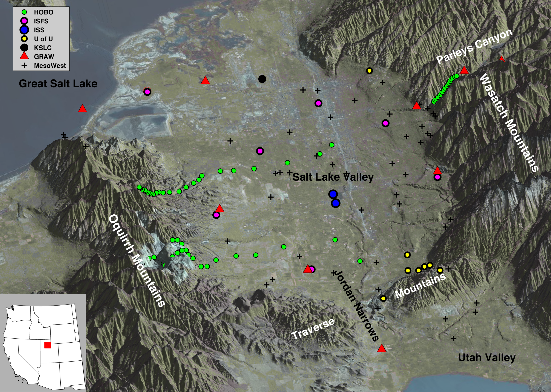Click the "GRAW" legend label
The width and height of the screenshot is (551, 392).
[x=44, y=57]
